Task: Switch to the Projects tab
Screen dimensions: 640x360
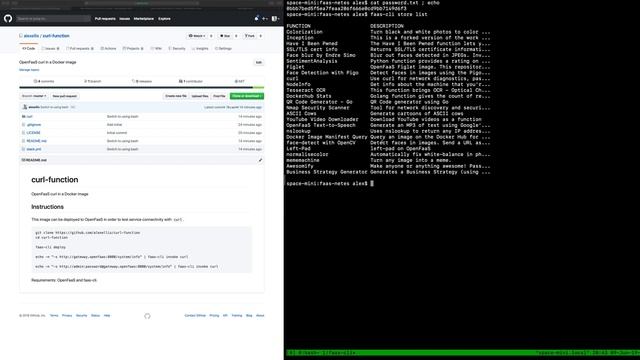Action: (133, 49)
